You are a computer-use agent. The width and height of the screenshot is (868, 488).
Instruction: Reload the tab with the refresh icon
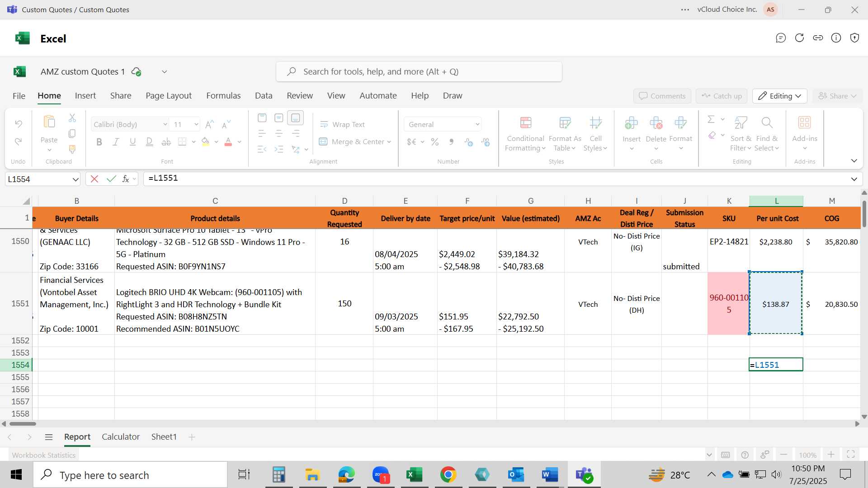tap(799, 38)
